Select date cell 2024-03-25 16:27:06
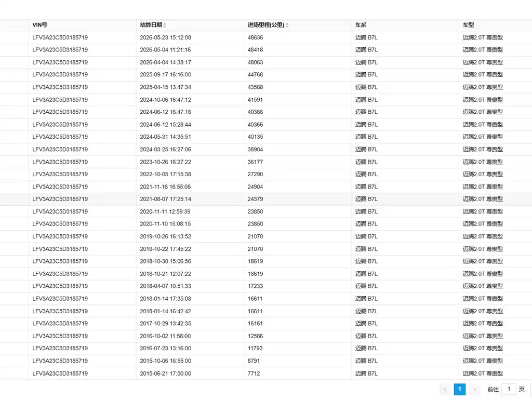Viewport: 532px width, 399px height. [x=166, y=149]
